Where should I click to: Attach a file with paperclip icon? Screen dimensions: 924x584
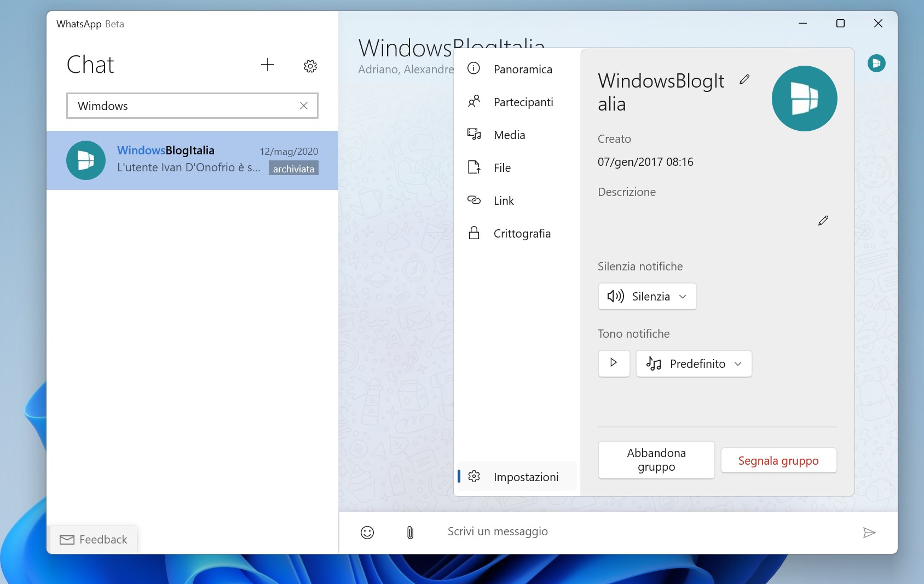click(x=410, y=533)
